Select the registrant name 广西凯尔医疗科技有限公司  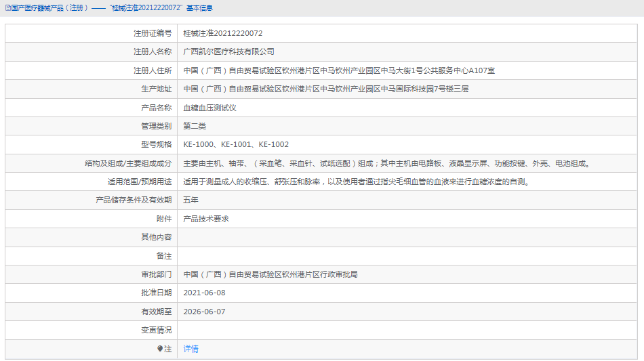click(x=228, y=51)
